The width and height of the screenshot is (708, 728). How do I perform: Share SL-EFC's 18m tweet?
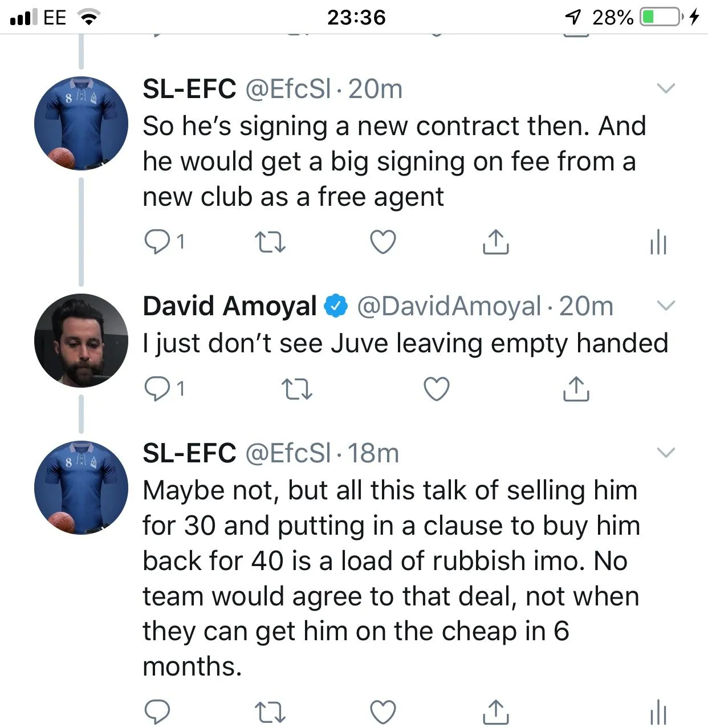495,711
